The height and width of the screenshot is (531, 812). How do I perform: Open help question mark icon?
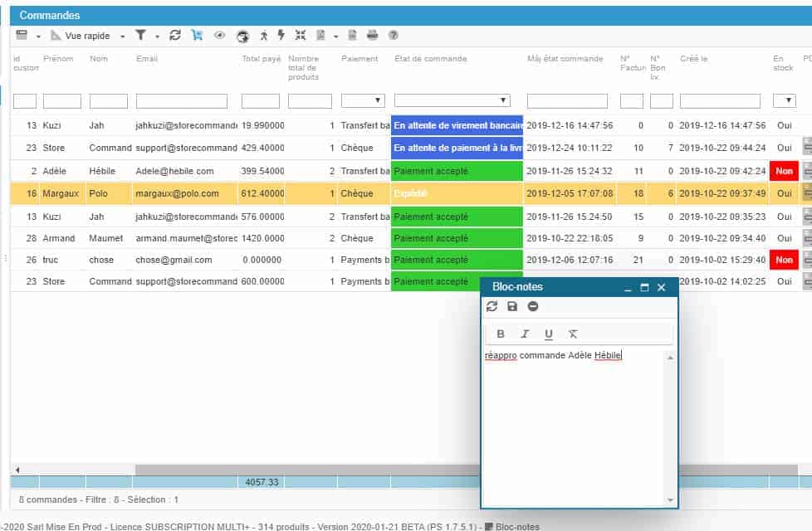point(394,36)
